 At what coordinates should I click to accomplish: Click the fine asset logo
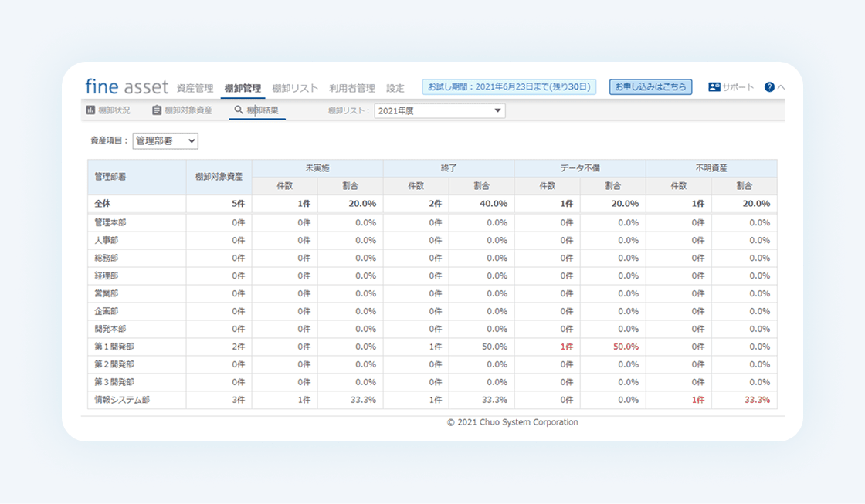coord(127,86)
